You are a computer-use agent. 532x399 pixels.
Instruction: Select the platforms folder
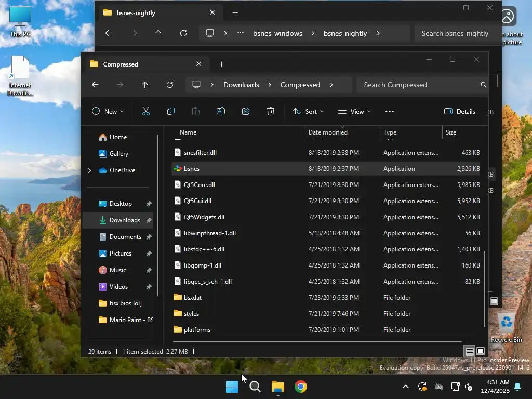click(x=326, y=330)
